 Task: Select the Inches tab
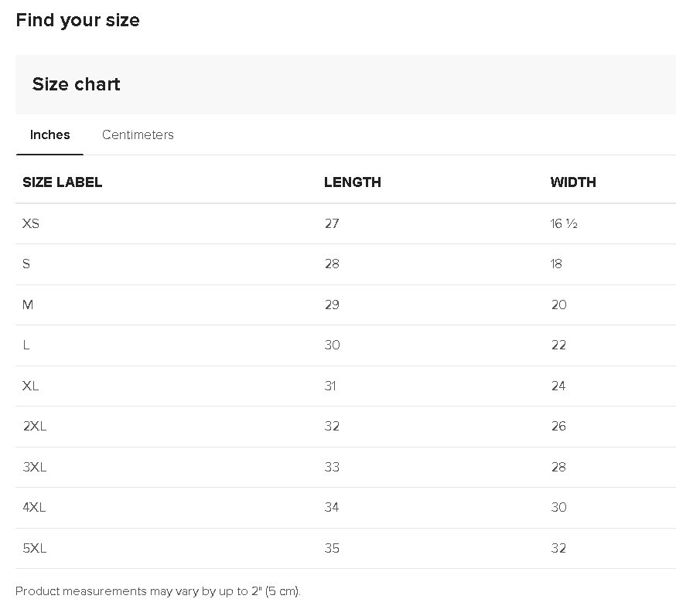(50, 134)
